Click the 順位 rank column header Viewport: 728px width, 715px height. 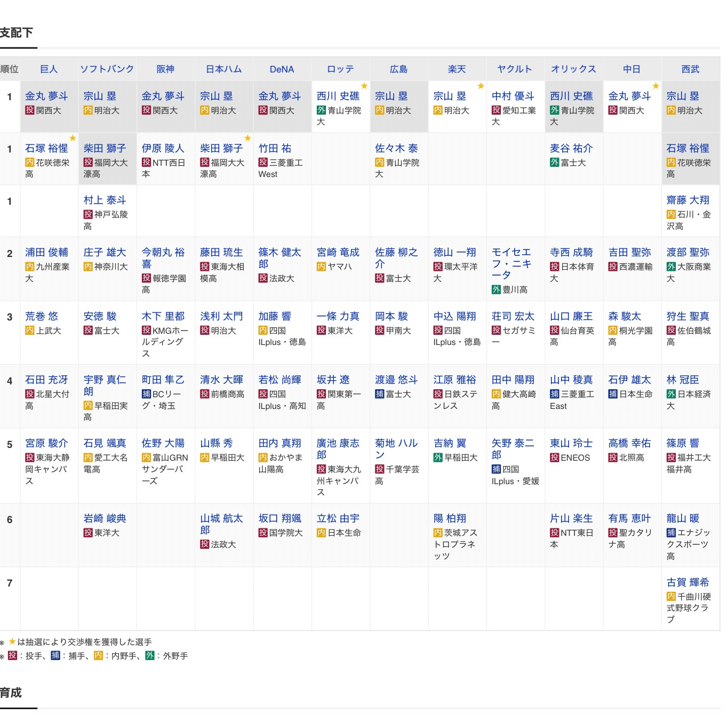(x=10, y=69)
